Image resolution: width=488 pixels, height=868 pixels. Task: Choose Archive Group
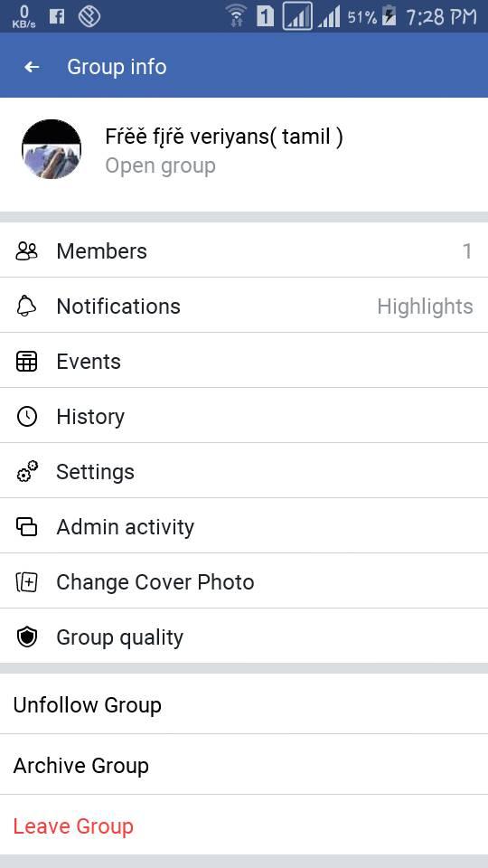click(x=244, y=765)
